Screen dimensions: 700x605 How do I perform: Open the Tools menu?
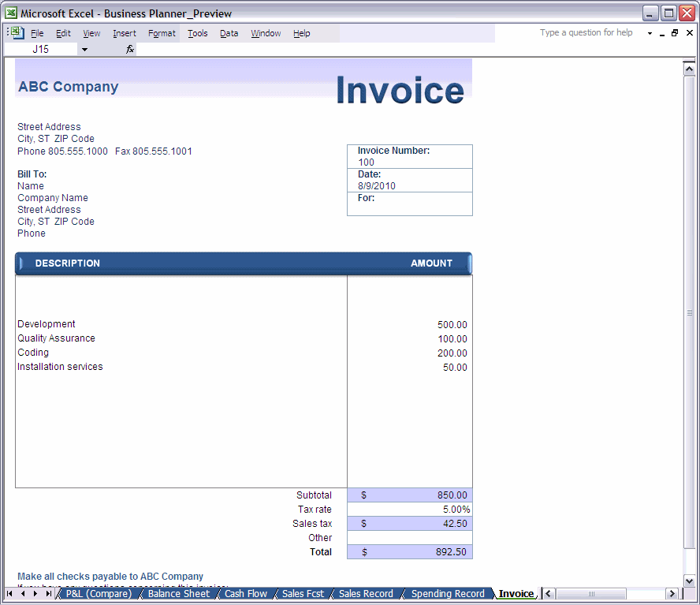(x=198, y=33)
